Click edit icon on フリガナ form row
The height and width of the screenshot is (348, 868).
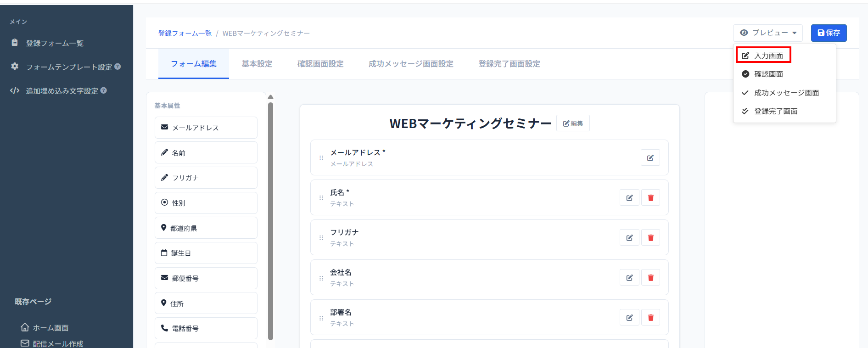coord(629,238)
